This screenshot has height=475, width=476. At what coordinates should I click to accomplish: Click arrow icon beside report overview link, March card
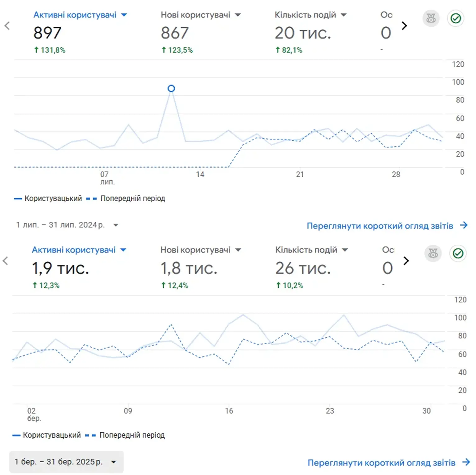coord(466,462)
